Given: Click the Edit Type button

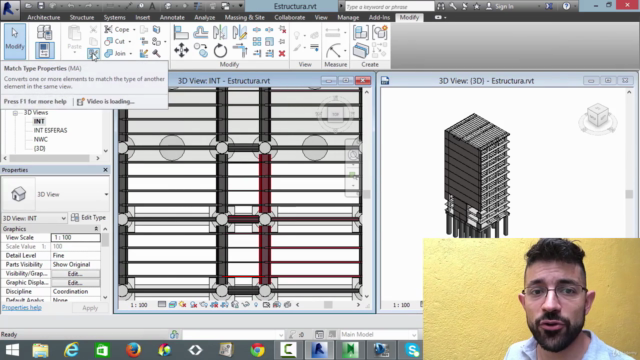Looking at the screenshot, I should [88, 218].
